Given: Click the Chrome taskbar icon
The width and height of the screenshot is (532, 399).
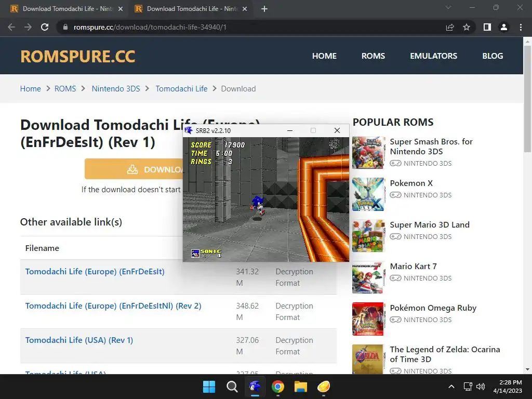Looking at the screenshot, I should coord(278,387).
